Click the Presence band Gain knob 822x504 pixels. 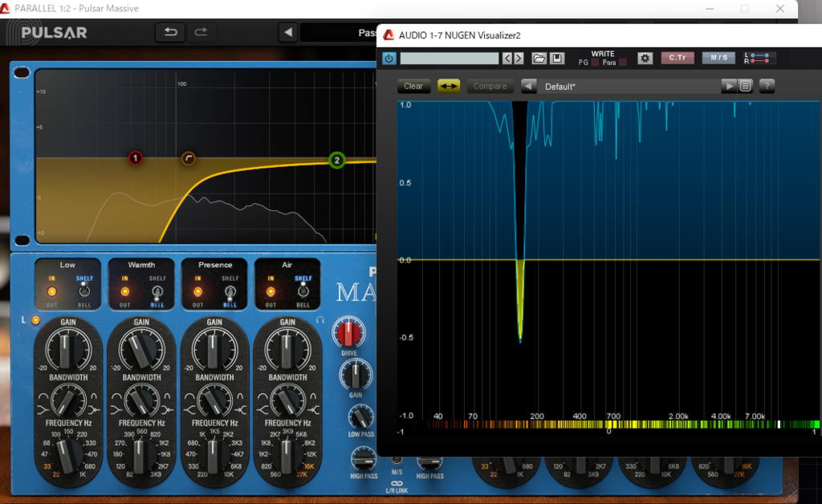click(214, 350)
